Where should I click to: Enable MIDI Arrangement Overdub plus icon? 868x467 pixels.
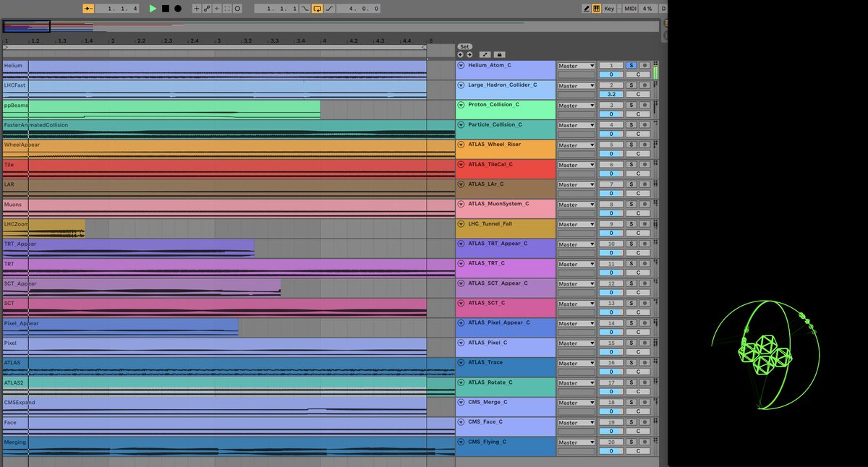click(x=196, y=9)
